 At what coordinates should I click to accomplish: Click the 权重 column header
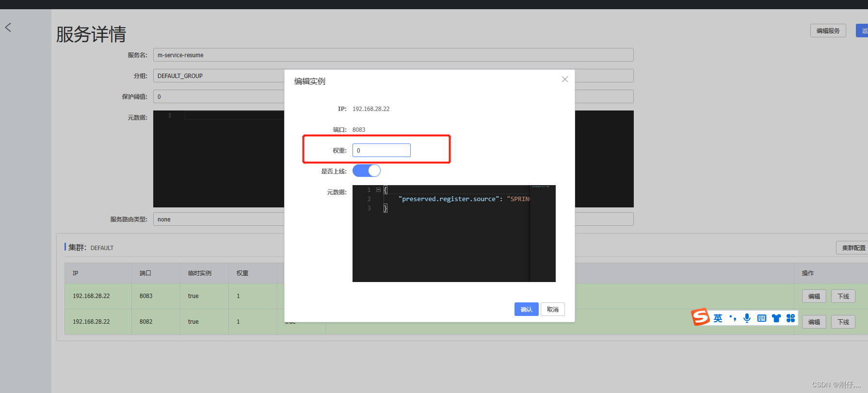coord(253,273)
